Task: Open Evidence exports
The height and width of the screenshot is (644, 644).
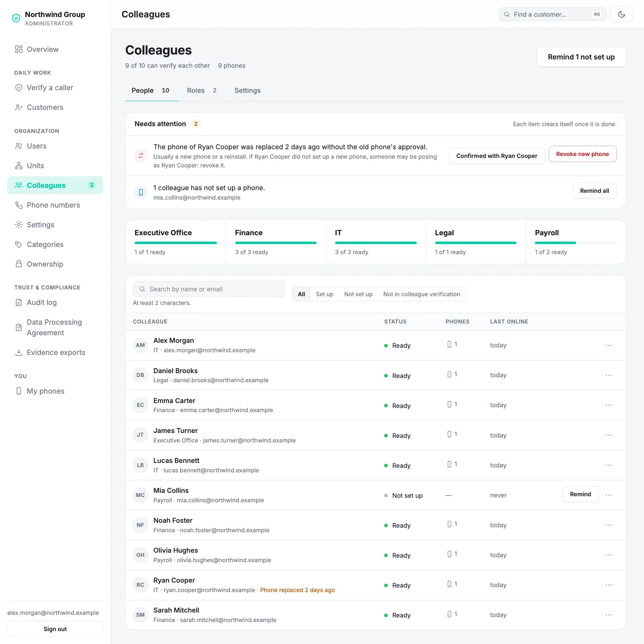Action: pyautogui.click(x=55, y=352)
